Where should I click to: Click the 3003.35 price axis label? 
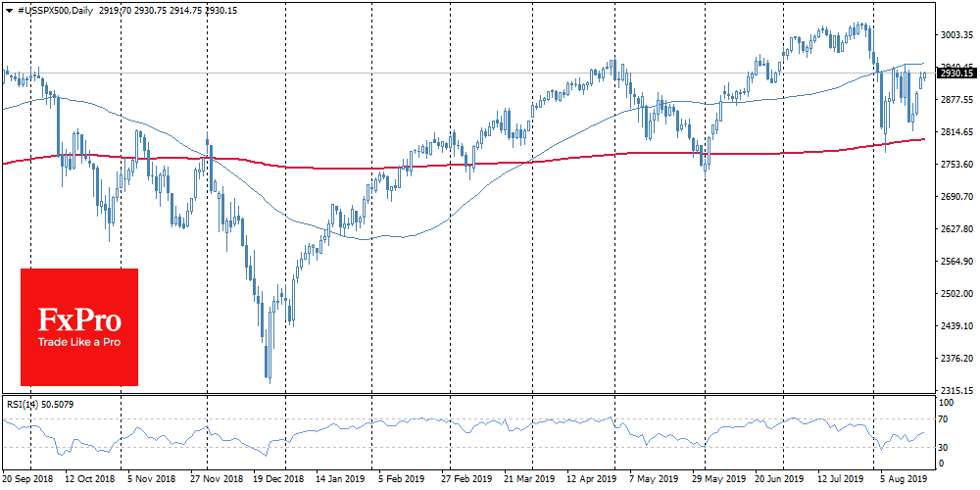point(955,35)
